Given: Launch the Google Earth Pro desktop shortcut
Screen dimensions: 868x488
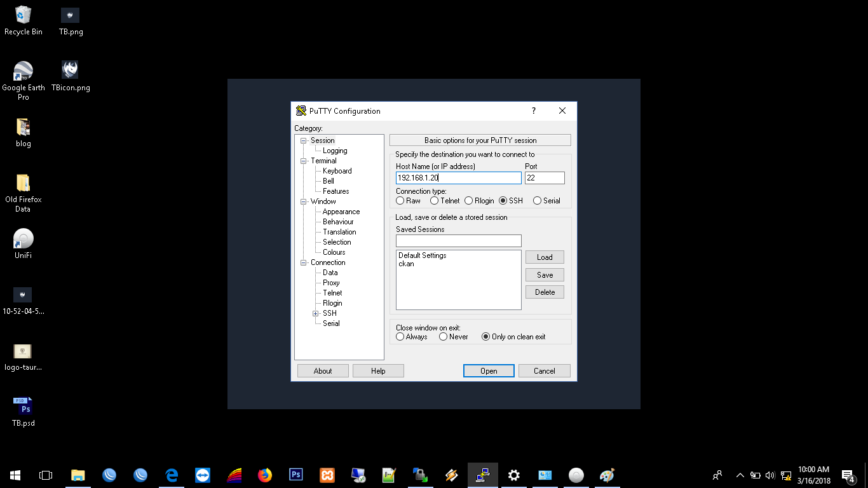Looking at the screenshot, I should pyautogui.click(x=24, y=81).
